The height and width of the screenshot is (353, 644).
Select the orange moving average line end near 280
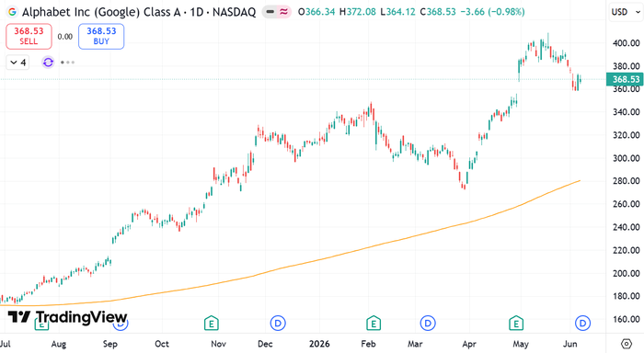(x=579, y=181)
